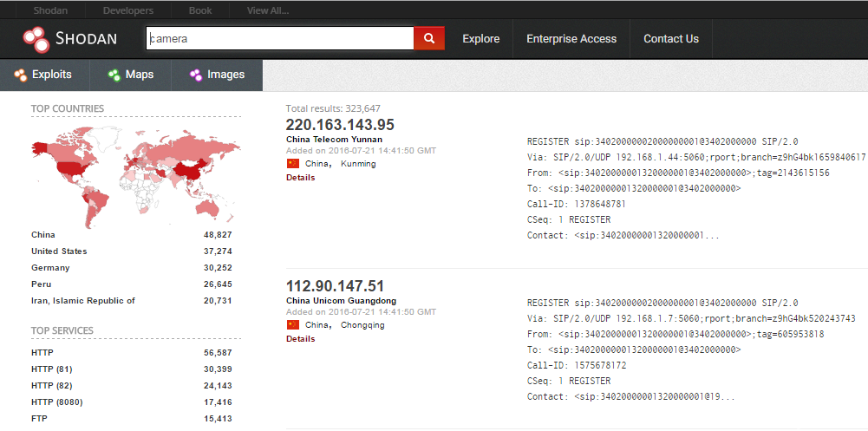Click the China flag beside Kunming
868x431 pixels.
[x=293, y=164]
